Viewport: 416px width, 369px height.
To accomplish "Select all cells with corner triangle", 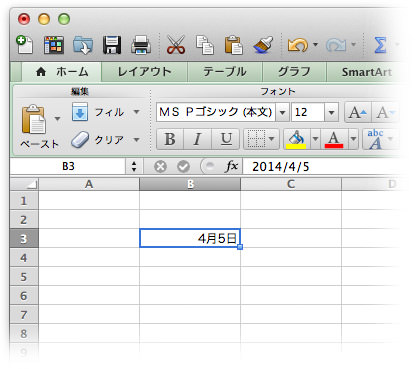I will click(x=24, y=184).
